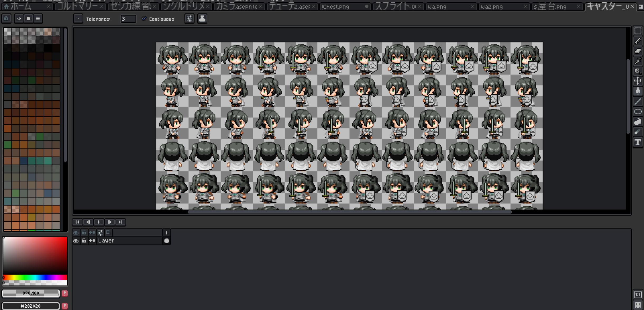Select the Move tool
644x310 pixels.
(638, 81)
